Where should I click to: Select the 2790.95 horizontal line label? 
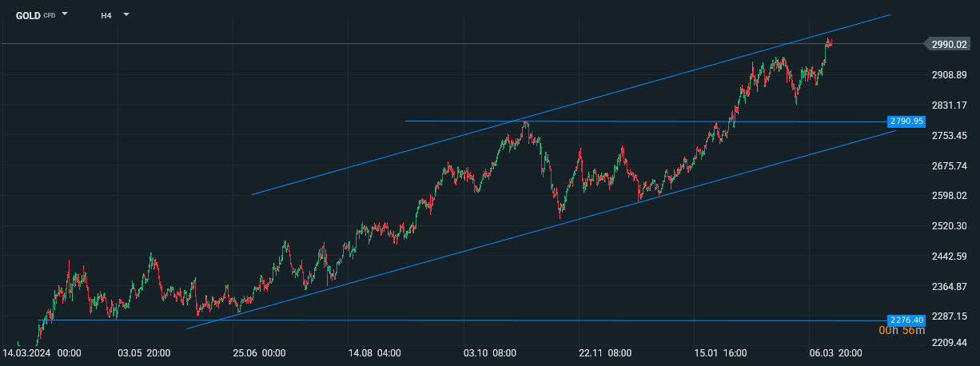point(907,121)
